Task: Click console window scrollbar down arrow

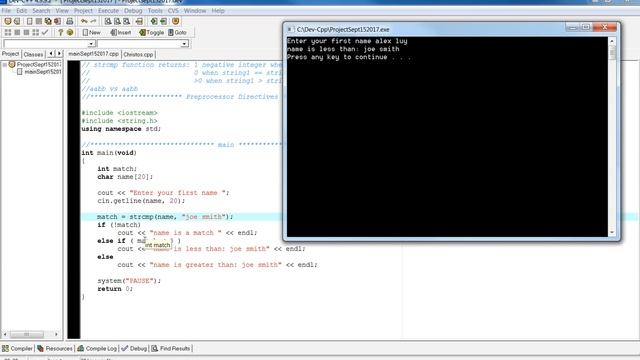Action: [612, 233]
